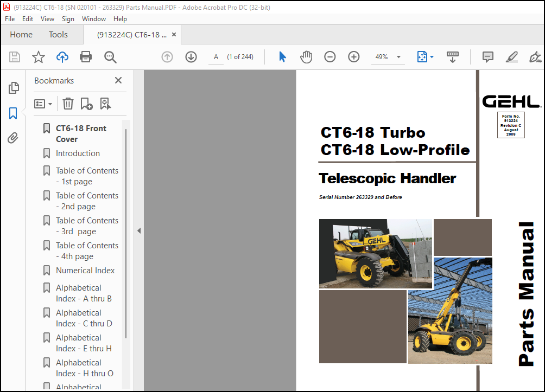Open the Find text magnifier tool

pos(110,56)
